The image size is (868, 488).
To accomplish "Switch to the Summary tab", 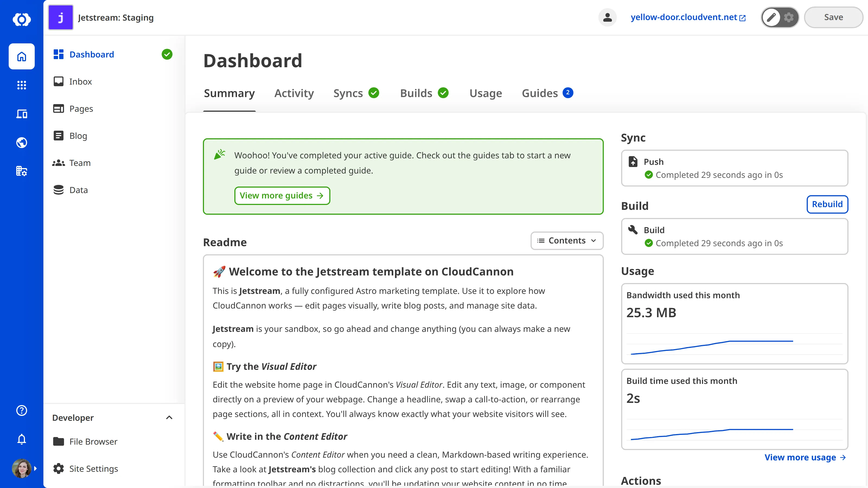I will 229,93.
